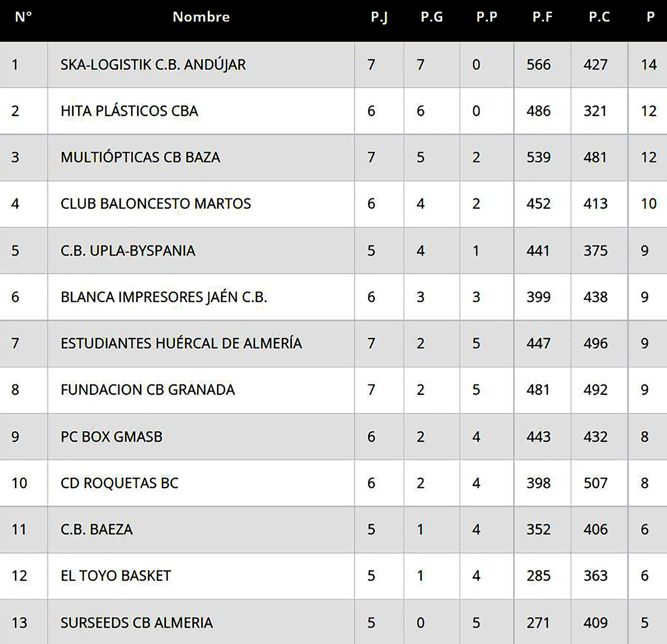Click EL TOYO BASKET team name
Viewport: 667px width, 644px height.
[x=115, y=576]
